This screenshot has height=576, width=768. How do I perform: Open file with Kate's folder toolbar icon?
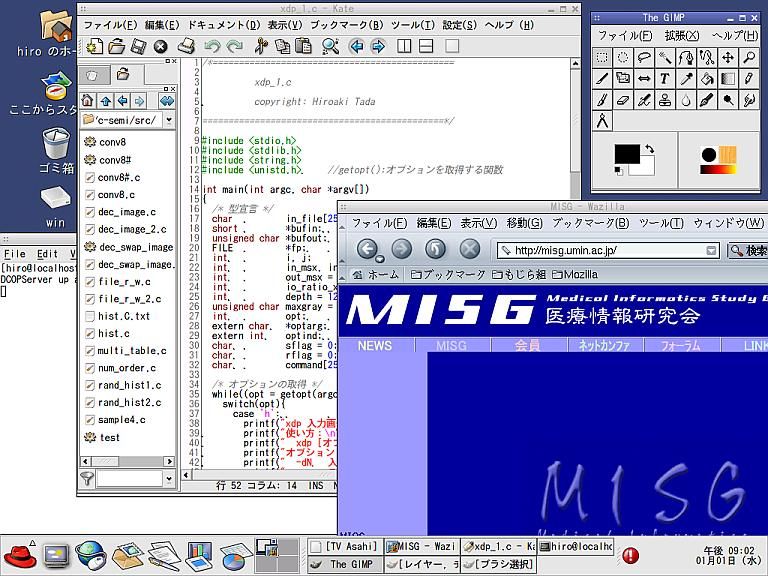[x=117, y=47]
